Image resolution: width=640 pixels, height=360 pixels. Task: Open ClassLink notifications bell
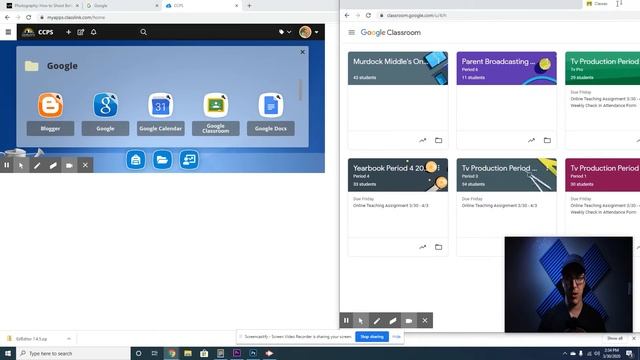(93, 32)
